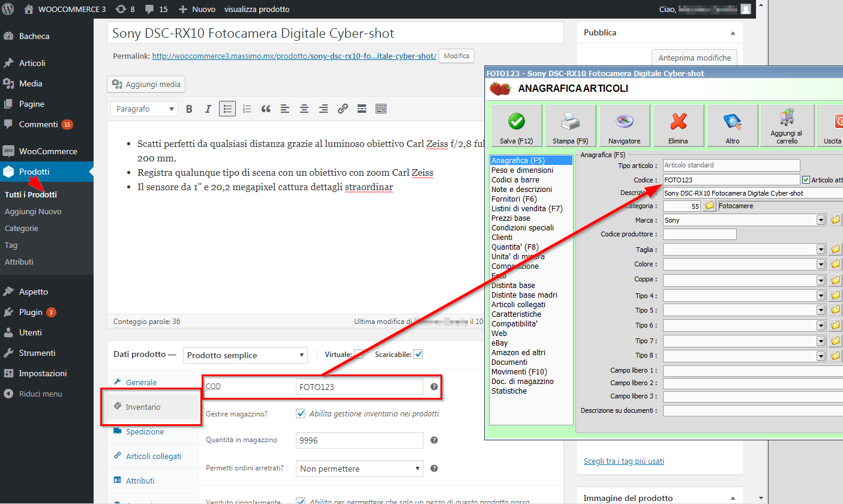Screen dimensions: 843x504
Task: Click the Nuovo plus item in admin bar
Action: click(x=197, y=9)
